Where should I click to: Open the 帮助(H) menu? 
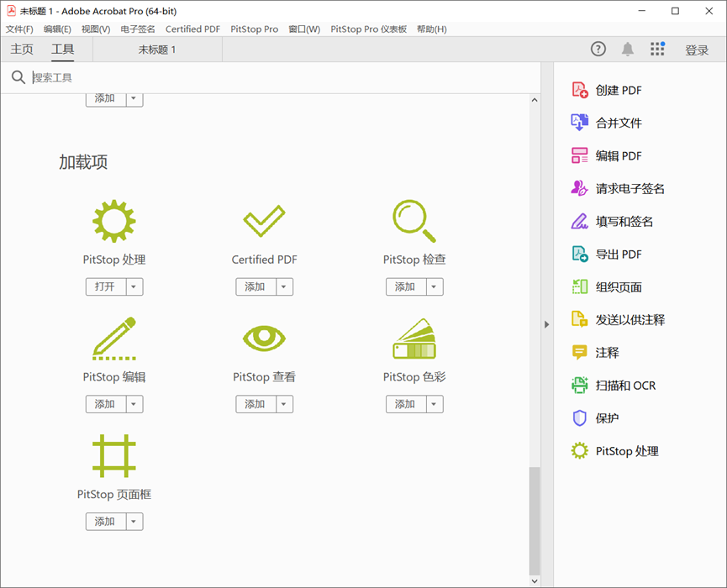(432, 29)
